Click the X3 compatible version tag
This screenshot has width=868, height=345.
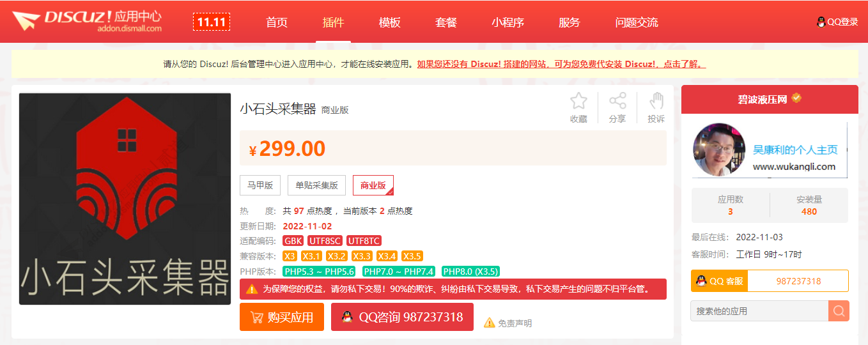(x=290, y=256)
